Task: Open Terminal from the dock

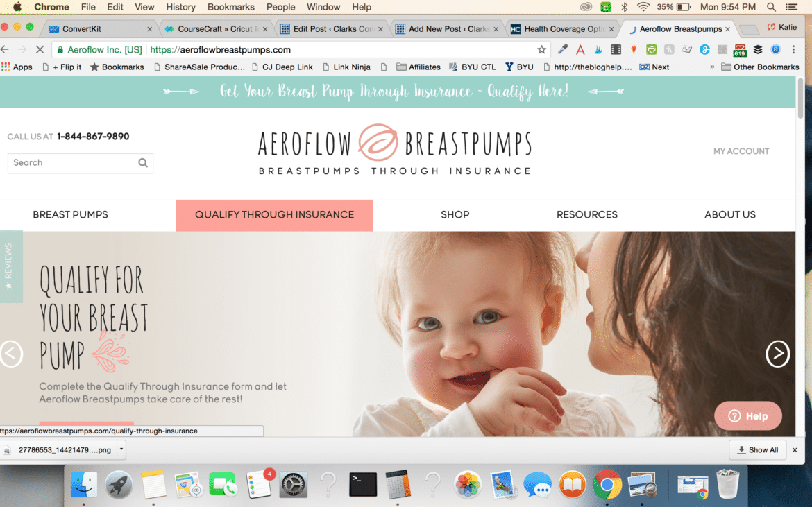Action: (x=362, y=485)
